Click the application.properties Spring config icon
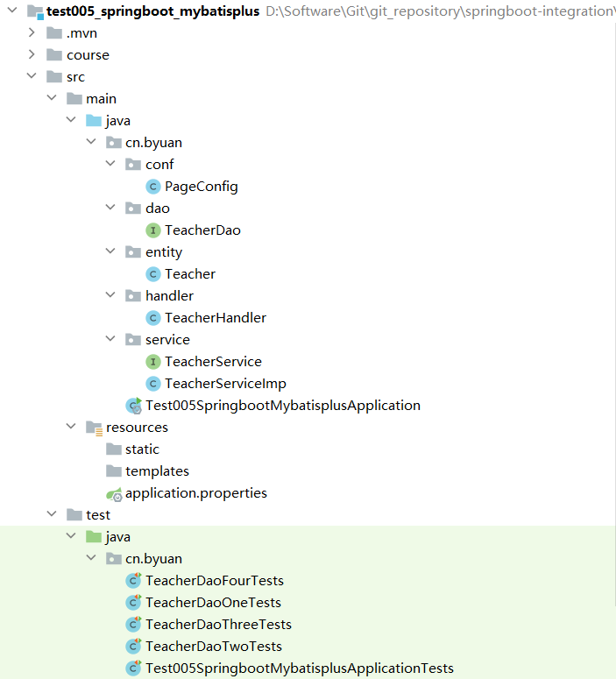 (115, 494)
